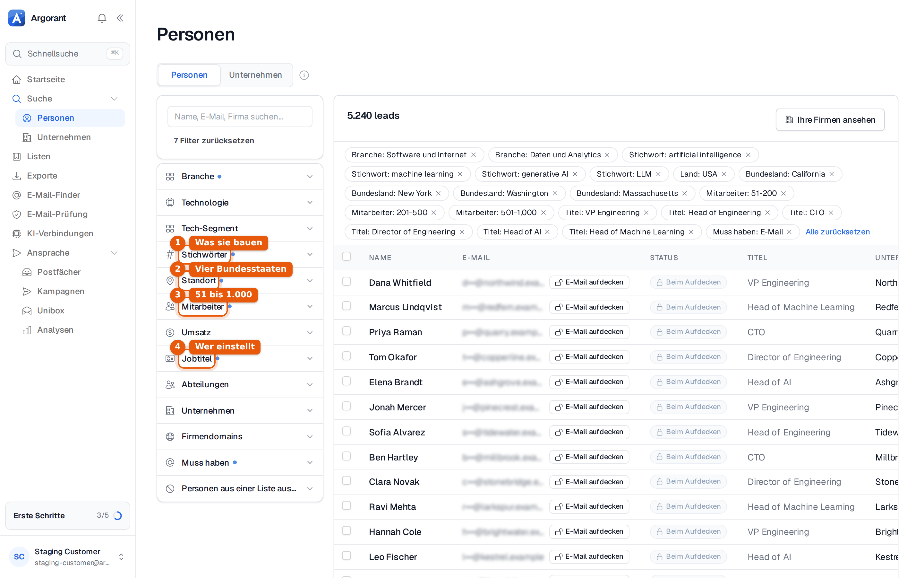Select the checkbox for Dana Whitfield
Viewport: 924px width, 578px height.
click(x=346, y=281)
